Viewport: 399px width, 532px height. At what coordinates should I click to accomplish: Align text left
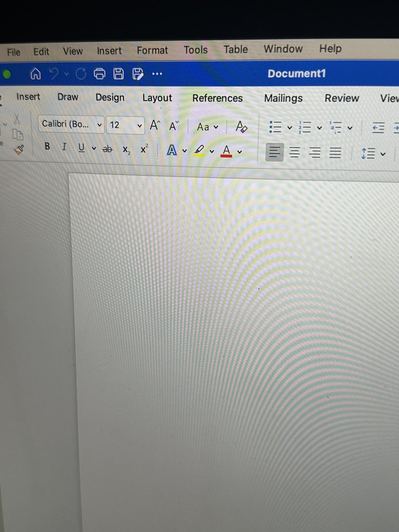point(274,153)
